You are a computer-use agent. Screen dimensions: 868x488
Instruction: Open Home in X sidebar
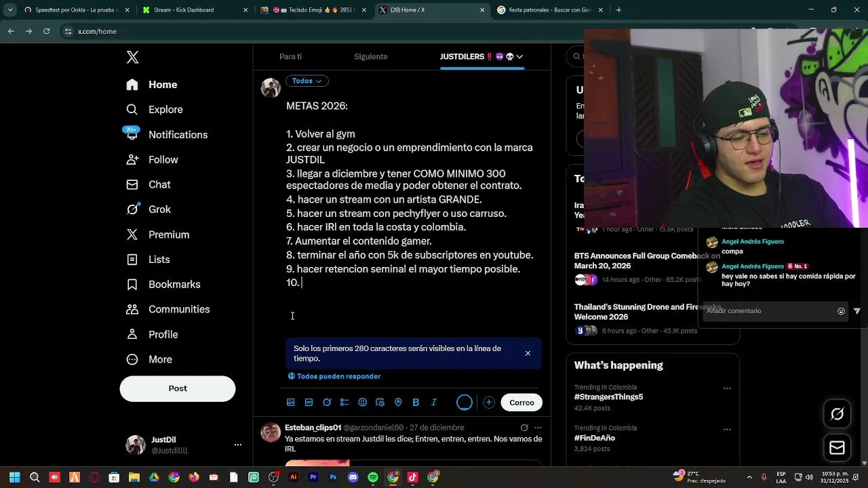(152, 85)
